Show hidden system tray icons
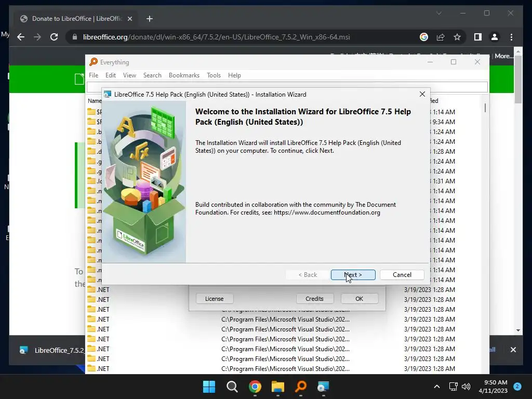The height and width of the screenshot is (399, 532). [x=436, y=387]
